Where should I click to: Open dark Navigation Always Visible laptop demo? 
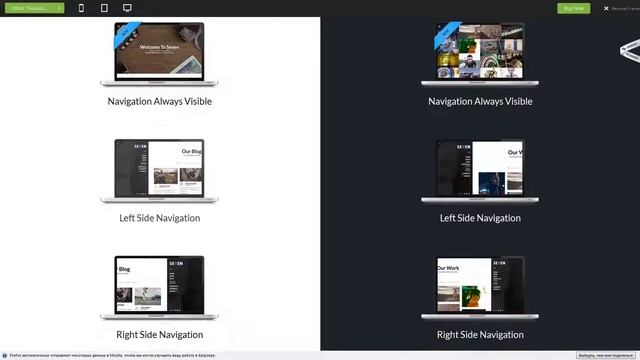[x=480, y=54]
